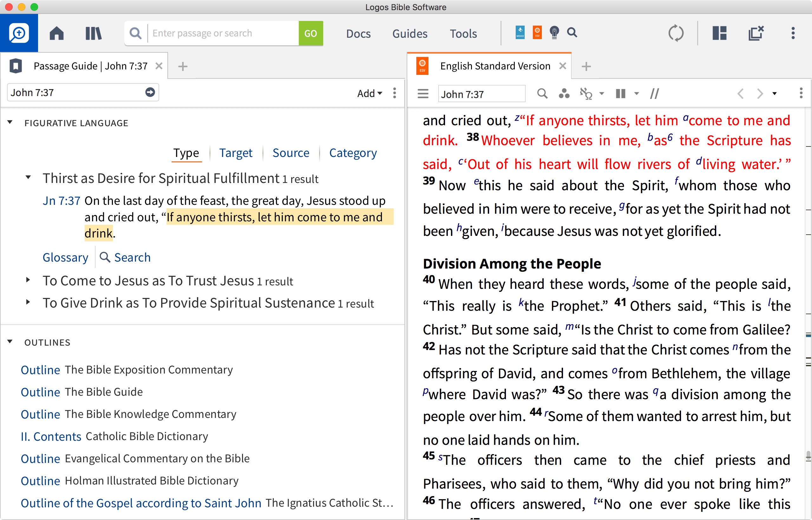812x520 pixels.
Task: Open Outline for Evangelical Commentary on the Bible
Action: click(40, 459)
